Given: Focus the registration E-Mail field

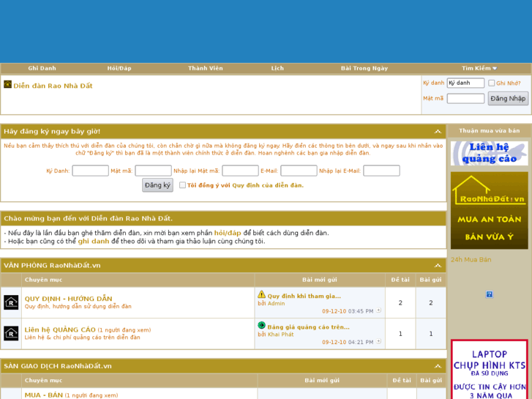Looking at the screenshot, I should 299,171.
